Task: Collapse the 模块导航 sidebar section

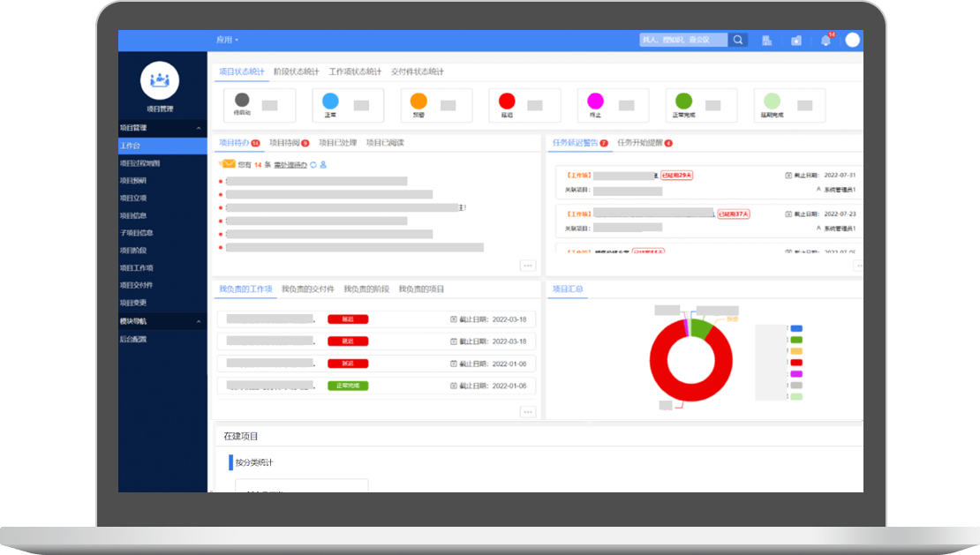Action: pyautogui.click(x=198, y=321)
